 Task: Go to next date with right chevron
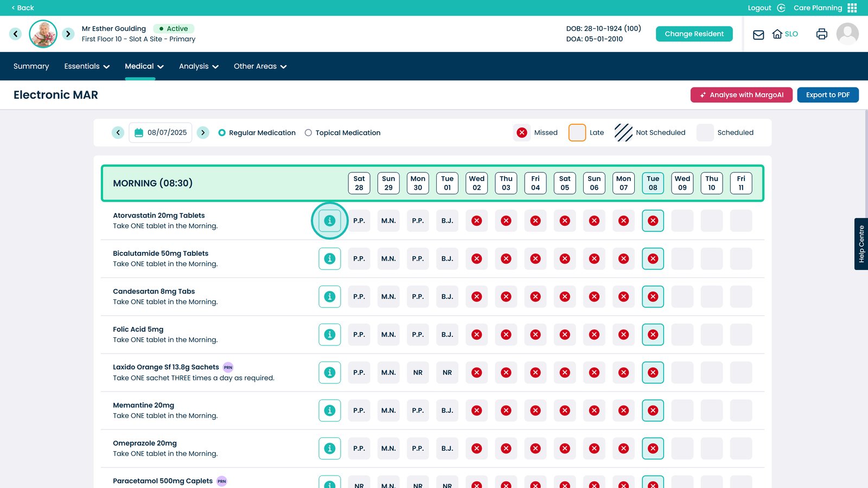coord(203,132)
